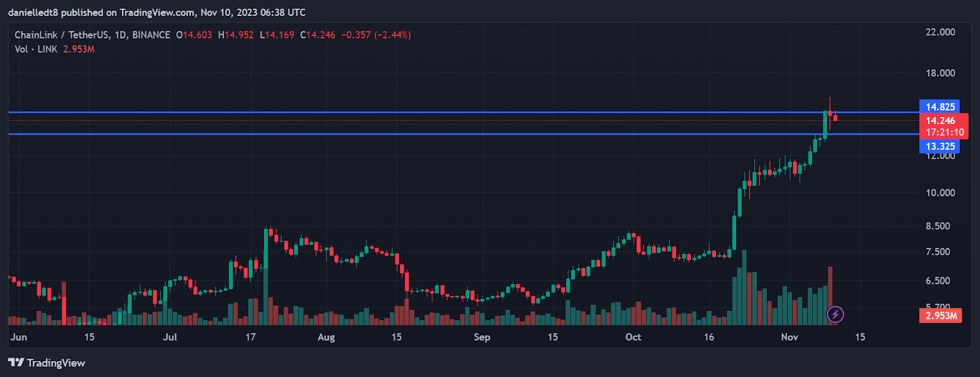Click the Jun date axis label
Screen dimensions: 980x377
tap(19, 337)
